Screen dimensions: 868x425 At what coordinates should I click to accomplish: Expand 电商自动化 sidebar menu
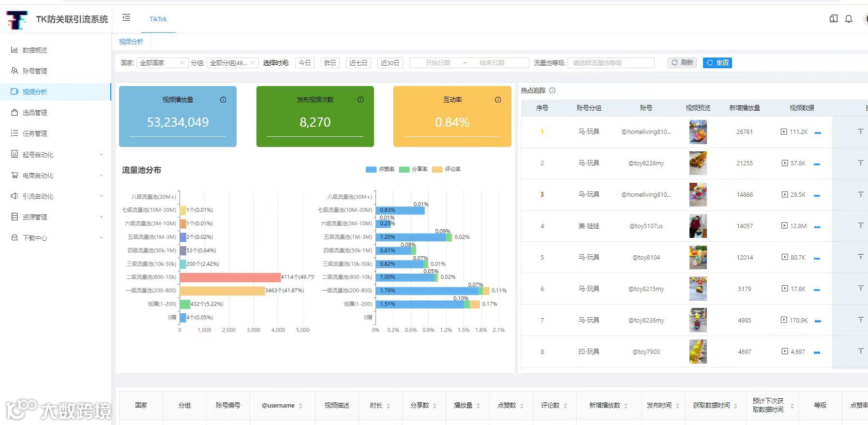point(56,176)
